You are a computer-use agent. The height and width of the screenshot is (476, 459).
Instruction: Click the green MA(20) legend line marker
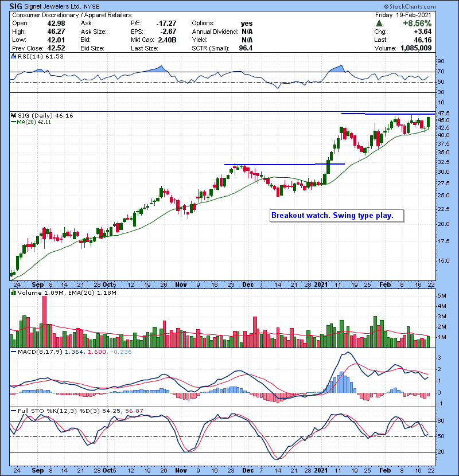13,122
